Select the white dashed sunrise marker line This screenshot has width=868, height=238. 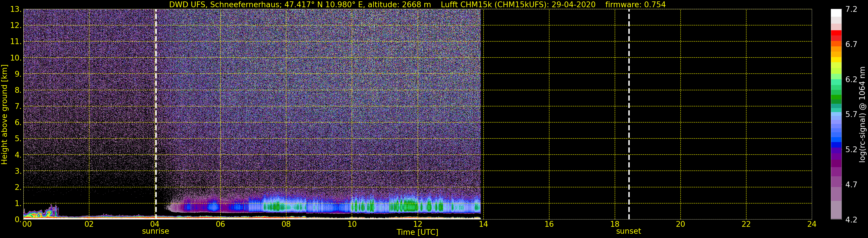(156, 114)
